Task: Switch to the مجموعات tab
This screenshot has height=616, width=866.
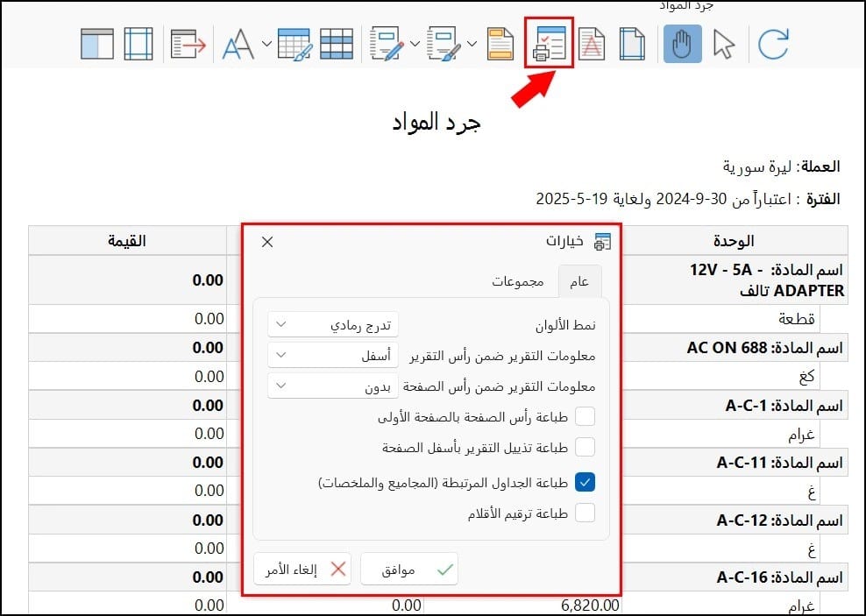Action: pyautogui.click(x=518, y=282)
